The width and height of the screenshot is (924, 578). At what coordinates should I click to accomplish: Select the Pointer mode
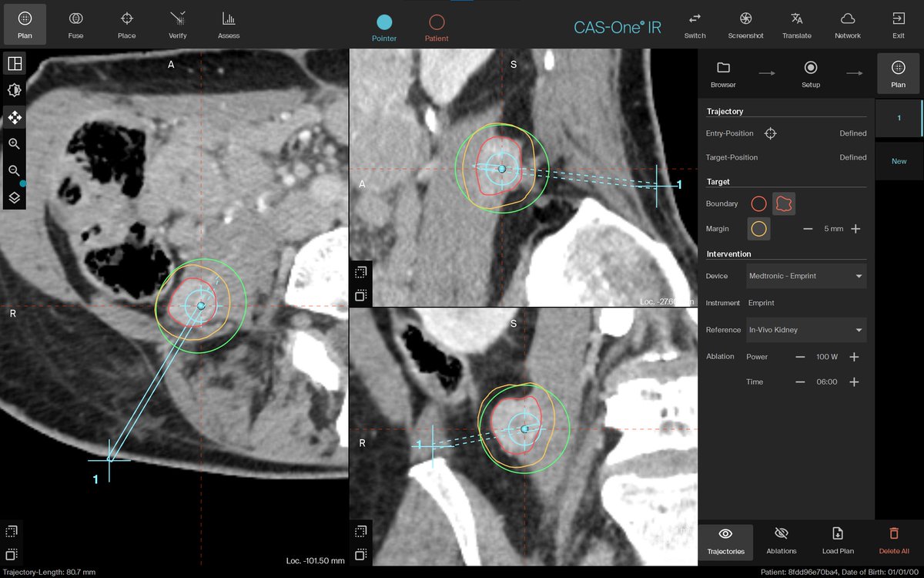pyautogui.click(x=384, y=28)
